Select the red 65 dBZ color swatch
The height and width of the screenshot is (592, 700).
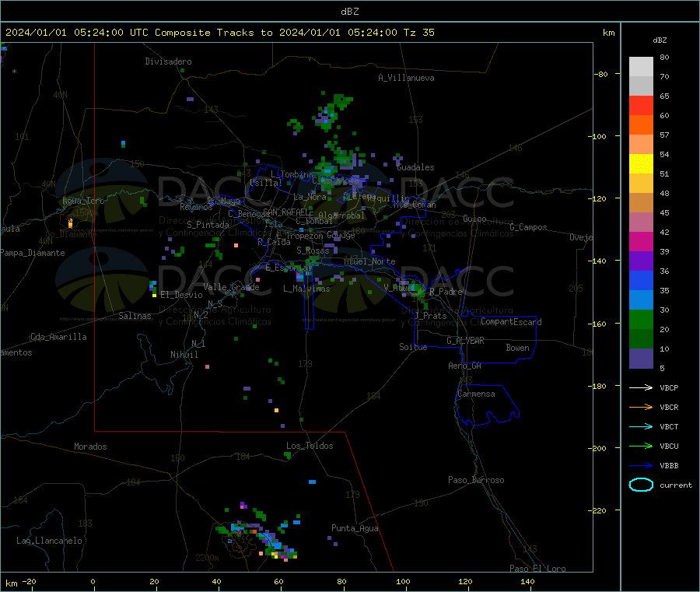tap(641, 105)
